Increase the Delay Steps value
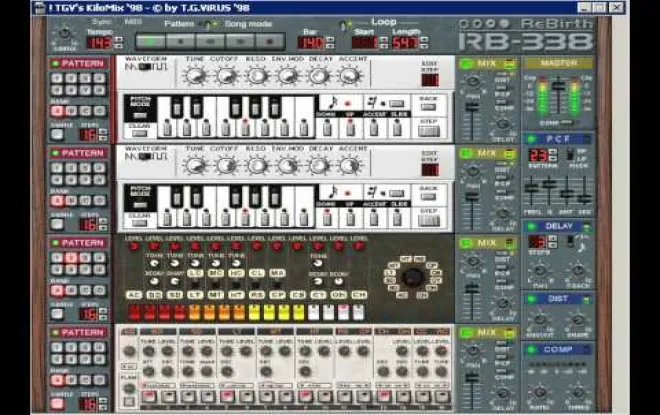Screen dimensions: 660x415 click(553, 238)
